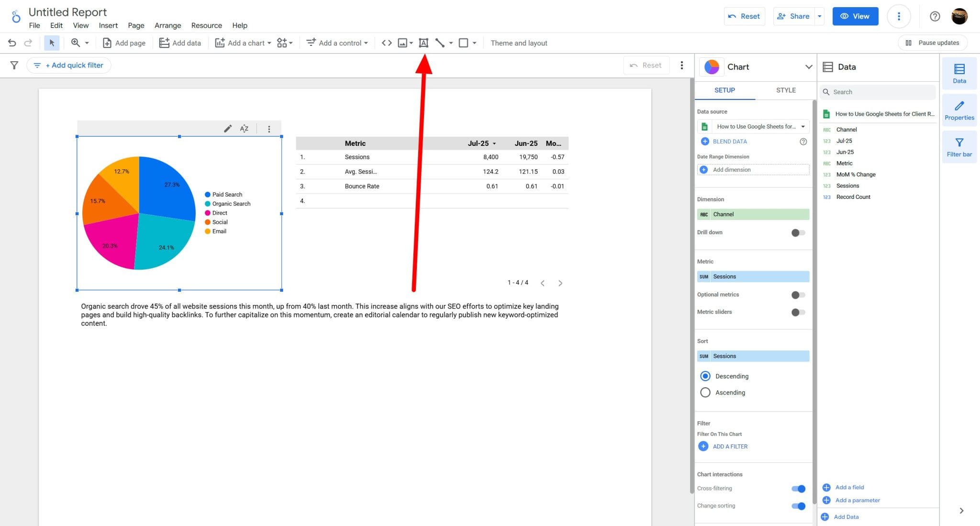The width and height of the screenshot is (980, 526).
Task: Open the Filter bar panel on right edge
Action: [x=959, y=147]
